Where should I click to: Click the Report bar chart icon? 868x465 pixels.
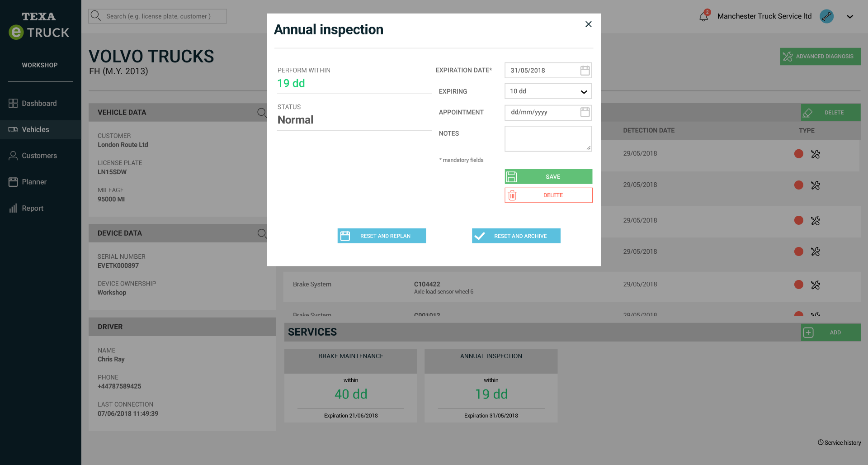13,209
